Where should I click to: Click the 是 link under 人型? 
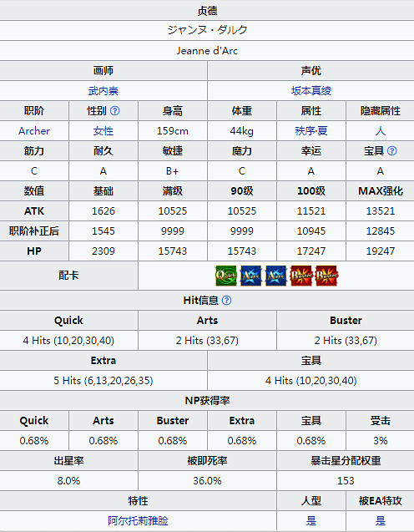tap(311, 520)
